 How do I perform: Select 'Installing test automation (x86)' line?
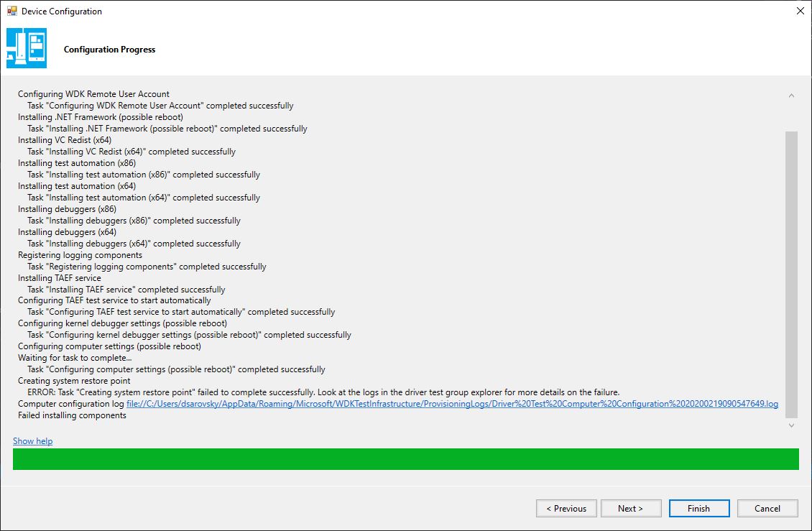click(77, 162)
